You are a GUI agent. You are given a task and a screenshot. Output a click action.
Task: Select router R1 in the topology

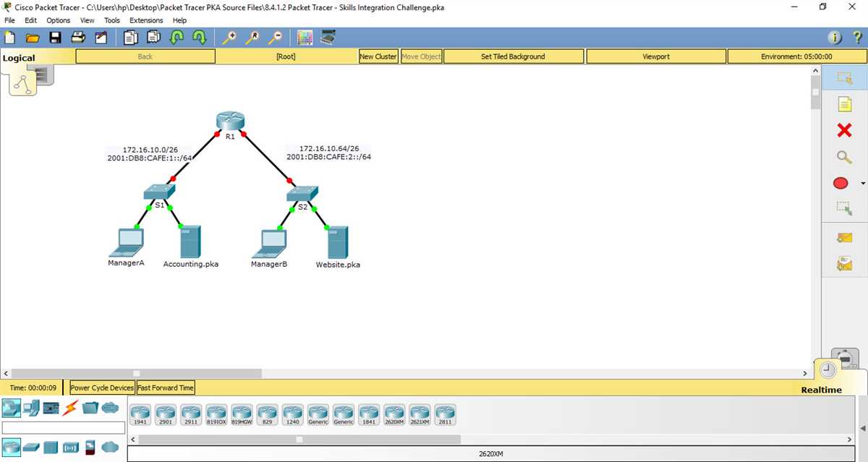(230, 121)
